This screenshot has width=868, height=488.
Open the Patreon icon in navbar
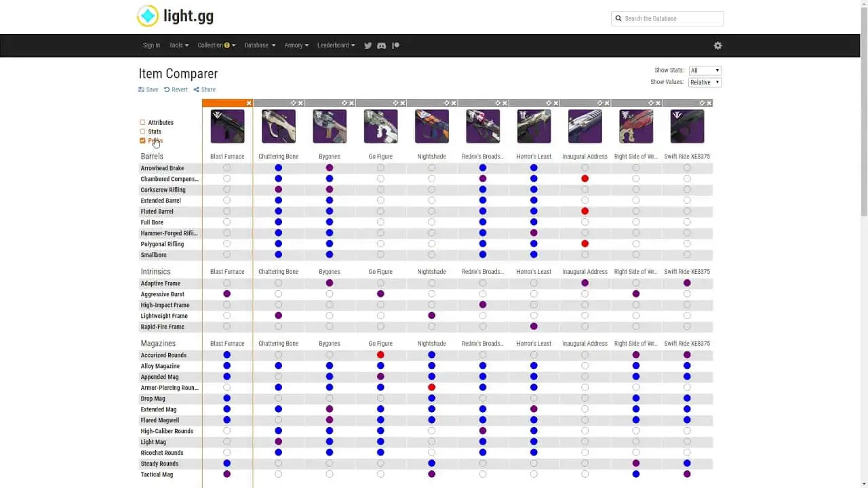pos(395,45)
